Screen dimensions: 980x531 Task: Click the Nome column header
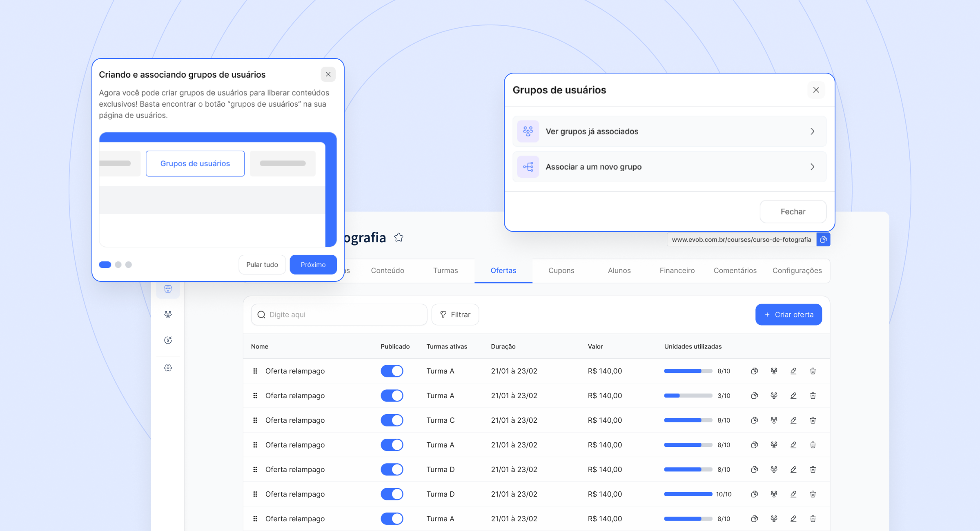pyautogui.click(x=260, y=346)
